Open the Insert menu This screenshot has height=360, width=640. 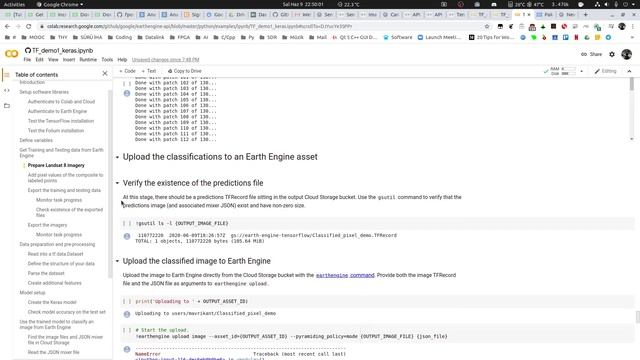click(69, 60)
